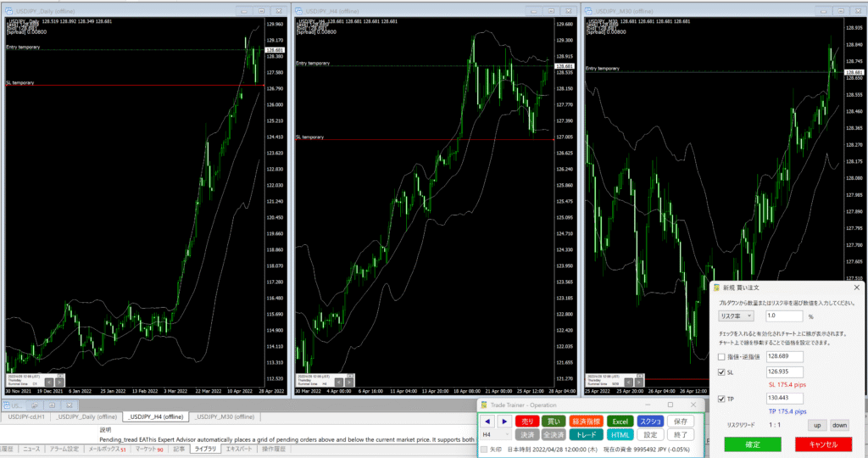Open the アラーム設定 terminal tab
Screen dimensions: 868x458
click(64, 450)
